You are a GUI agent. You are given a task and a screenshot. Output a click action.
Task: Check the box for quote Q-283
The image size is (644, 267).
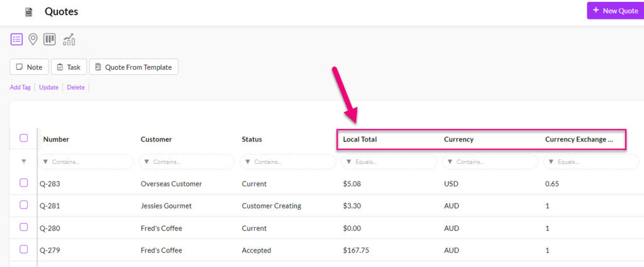[24, 183]
